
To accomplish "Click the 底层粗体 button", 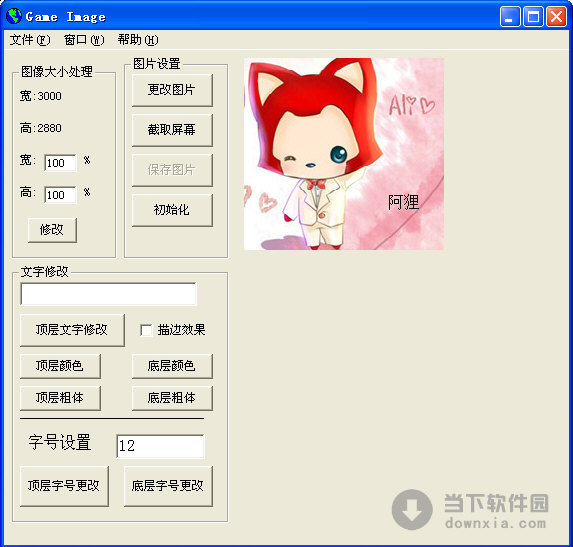I will click(x=172, y=398).
